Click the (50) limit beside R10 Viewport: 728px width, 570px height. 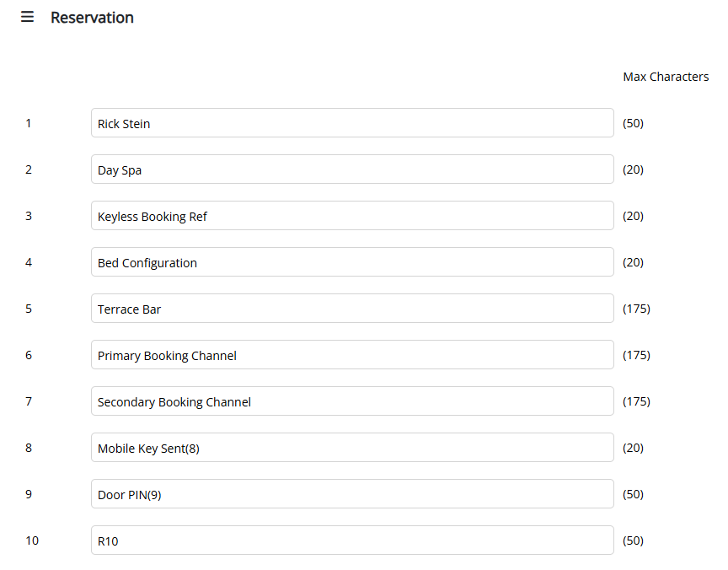pos(633,540)
